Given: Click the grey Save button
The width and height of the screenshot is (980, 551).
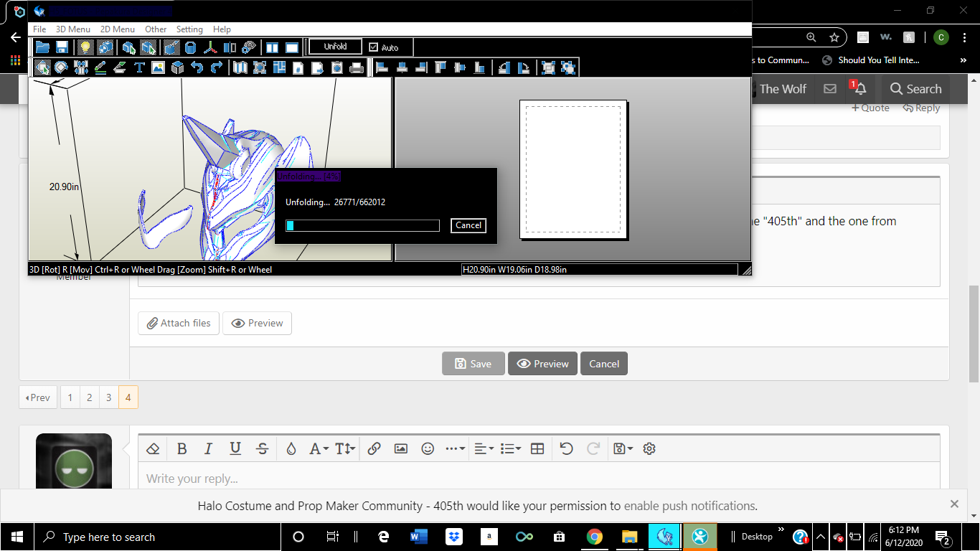Looking at the screenshot, I should (x=473, y=364).
